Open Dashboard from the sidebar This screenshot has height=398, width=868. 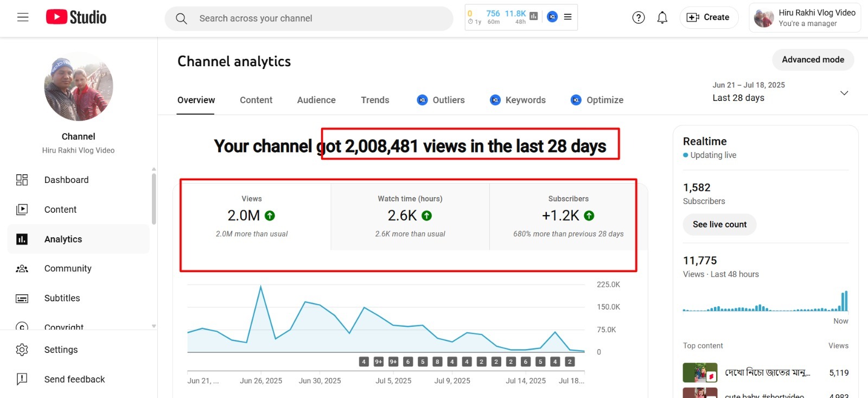(x=66, y=180)
